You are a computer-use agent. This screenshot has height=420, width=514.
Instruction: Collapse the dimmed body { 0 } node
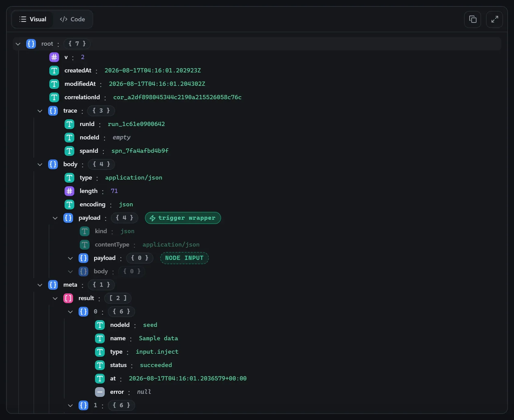[x=70, y=271]
